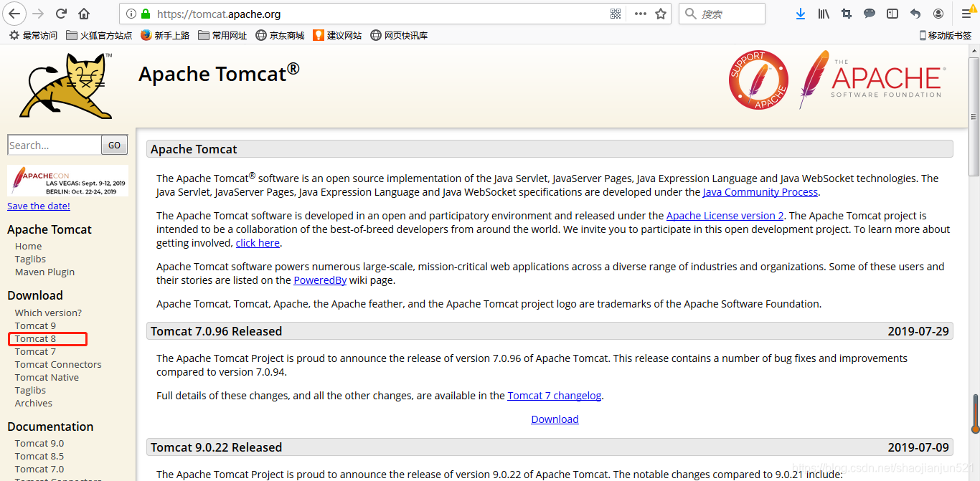Open the Tomcat 7 download link
980x481 pixels.
click(35, 351)
